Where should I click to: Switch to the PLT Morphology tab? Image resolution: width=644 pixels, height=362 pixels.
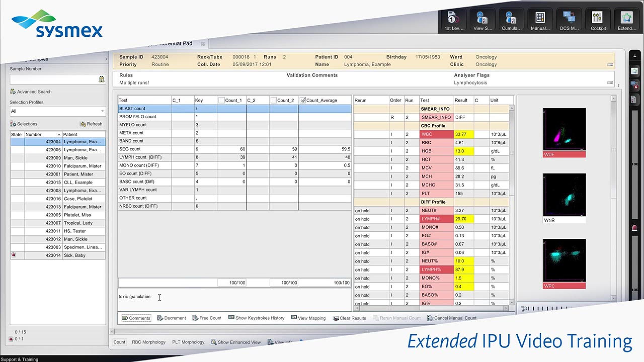click(x=188, y=342)
